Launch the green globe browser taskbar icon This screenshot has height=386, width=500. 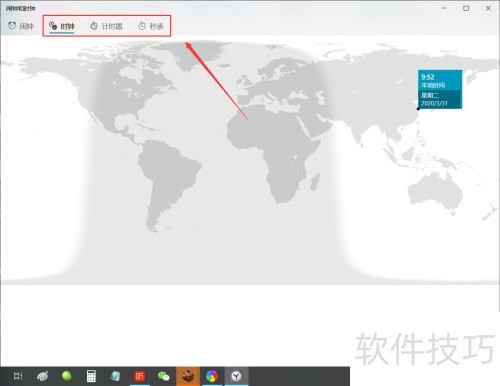[67, 376]
